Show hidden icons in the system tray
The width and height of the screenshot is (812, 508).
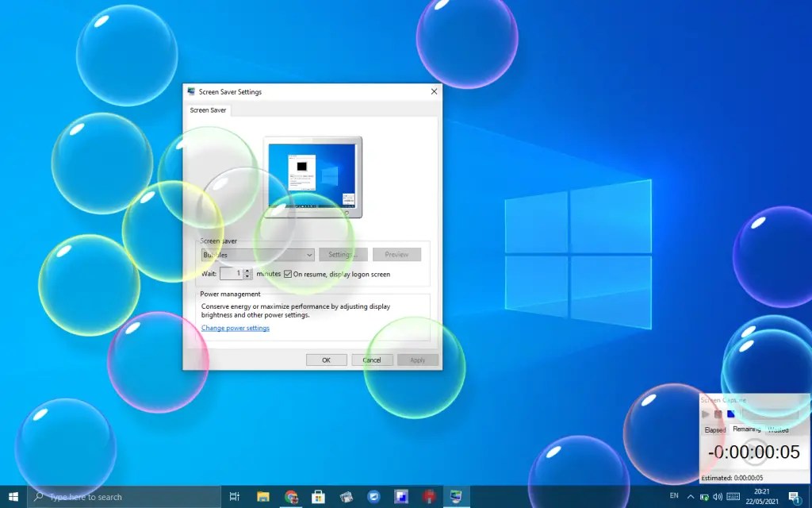pos(691,496)
